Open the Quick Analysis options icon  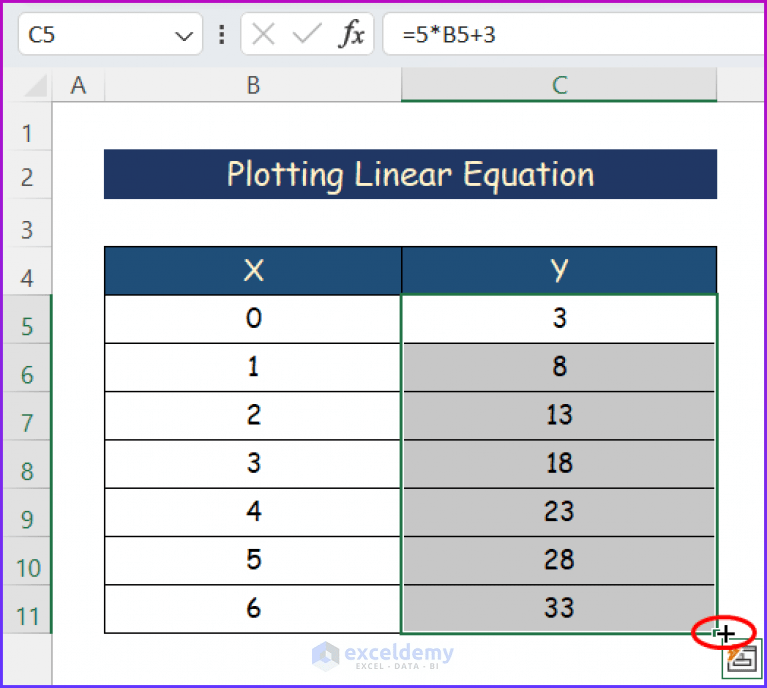pos(742,659)
